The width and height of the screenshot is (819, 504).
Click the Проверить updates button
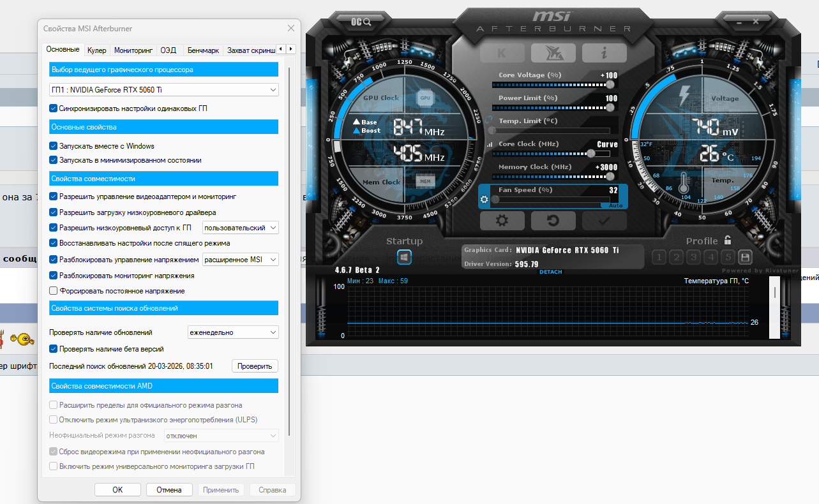click(255, 366)
